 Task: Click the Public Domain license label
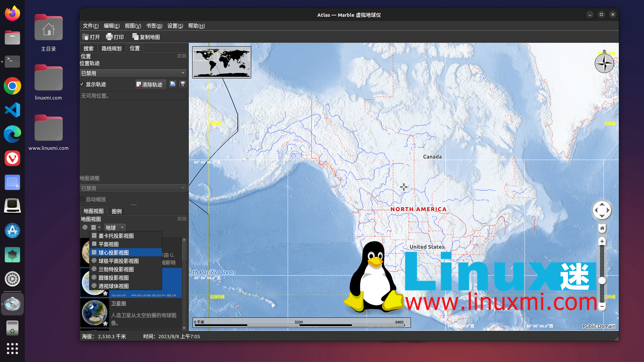click(599, 326)
